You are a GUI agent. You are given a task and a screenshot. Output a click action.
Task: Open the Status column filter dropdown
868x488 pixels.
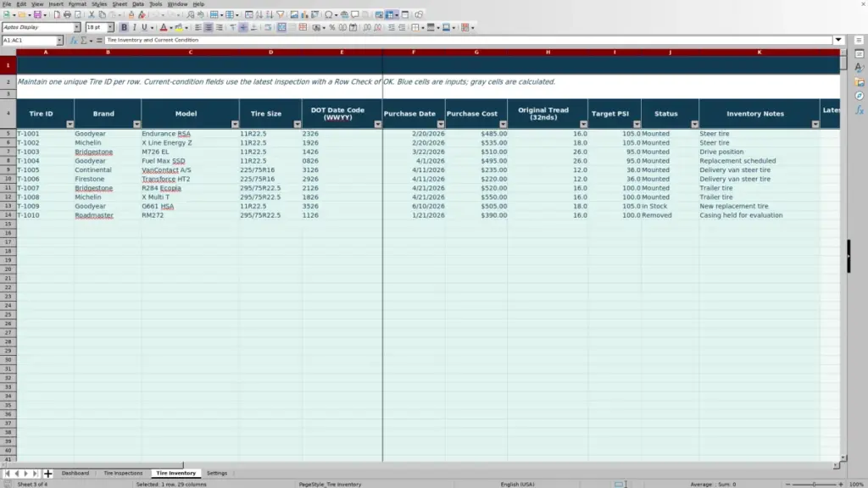[695, 125]
